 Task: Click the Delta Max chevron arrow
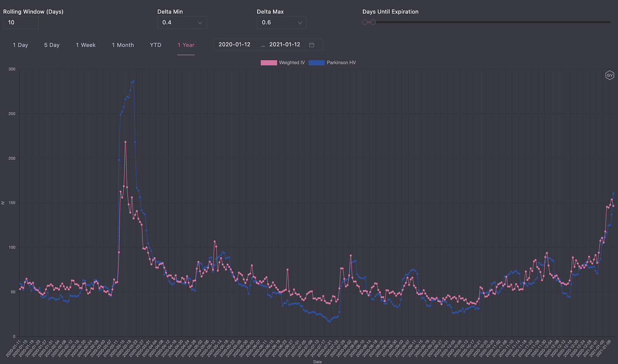[x=300, y=23]
